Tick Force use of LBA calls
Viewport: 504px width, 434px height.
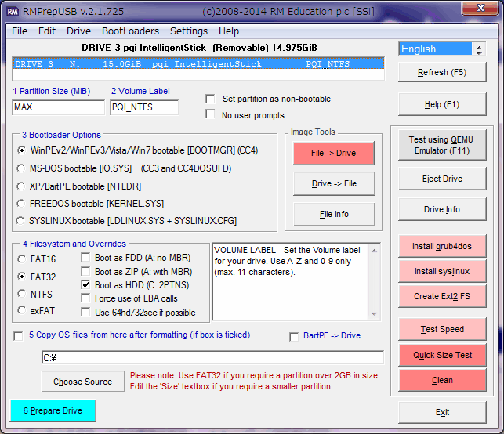coord(85,298)
